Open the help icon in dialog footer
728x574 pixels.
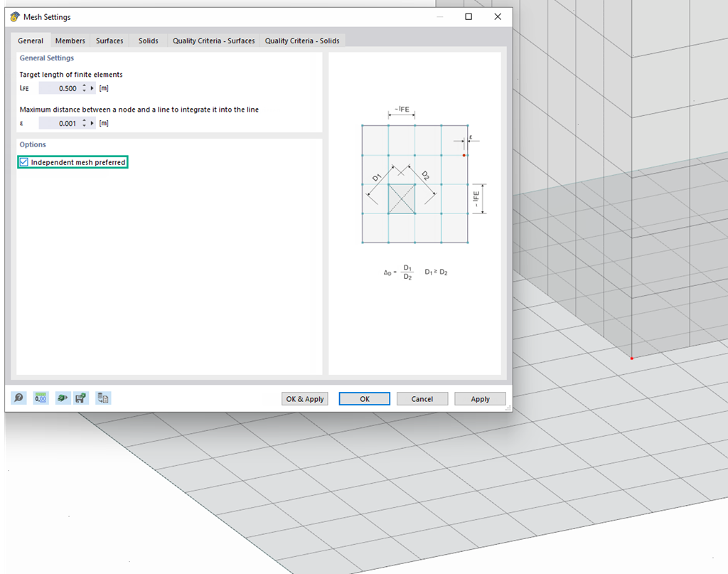[x=18, y=398]
